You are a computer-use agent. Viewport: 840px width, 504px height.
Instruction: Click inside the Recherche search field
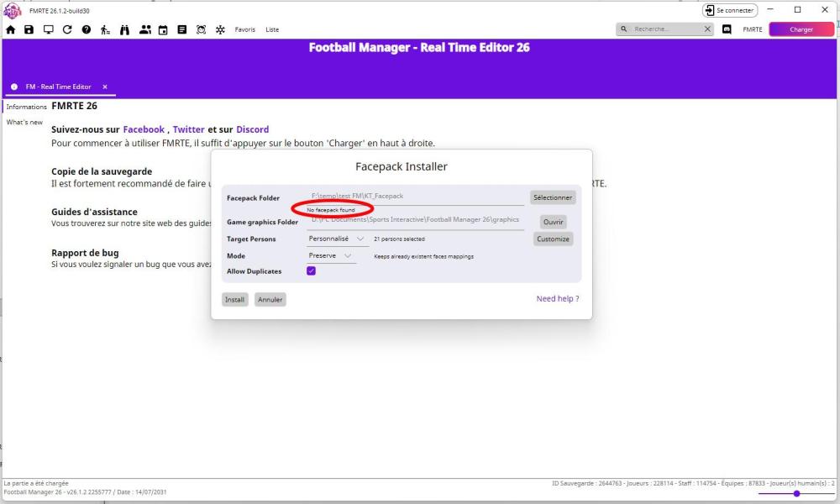tap(659, 29)
